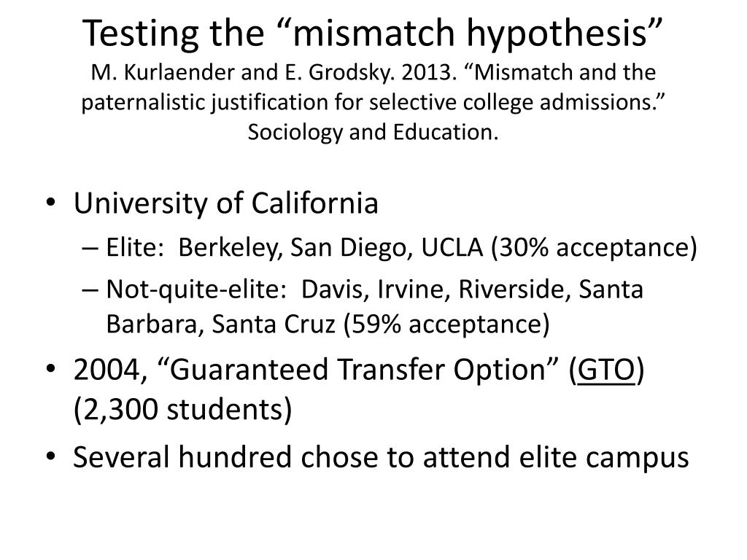This screenshot has height=560, width=747.
Task: Click the 'Not-quite-elite: Davis, Irvine' line
Action: point(374,289)
